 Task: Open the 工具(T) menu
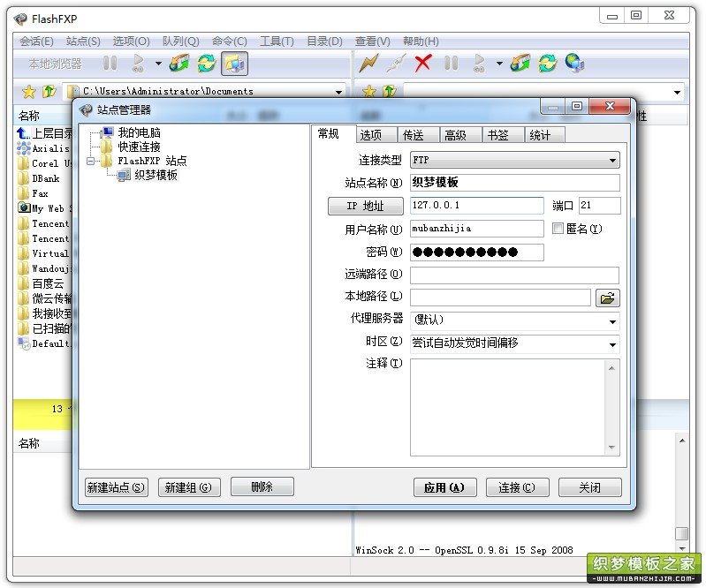(x=277, y=41)
